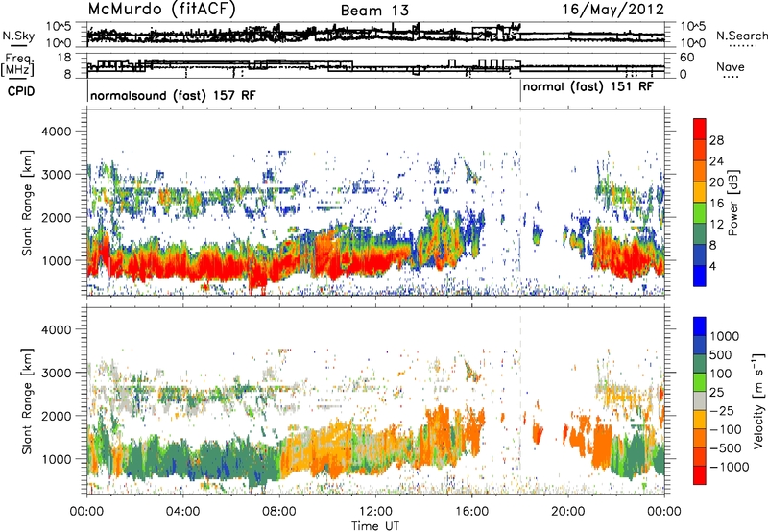This screenshot has height=532, width=768.
Task: Click the "4000" tick in the power panel
Action: 56,132
